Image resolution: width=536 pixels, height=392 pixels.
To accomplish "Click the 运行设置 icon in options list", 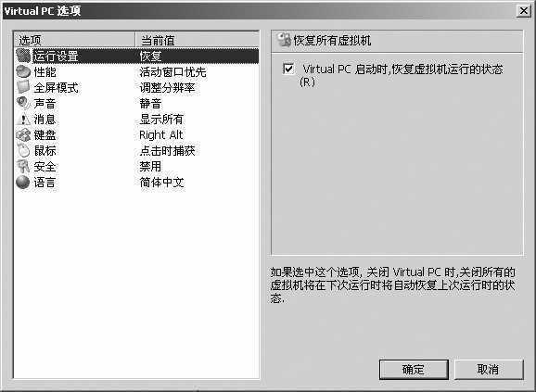I will pos(23,56).
